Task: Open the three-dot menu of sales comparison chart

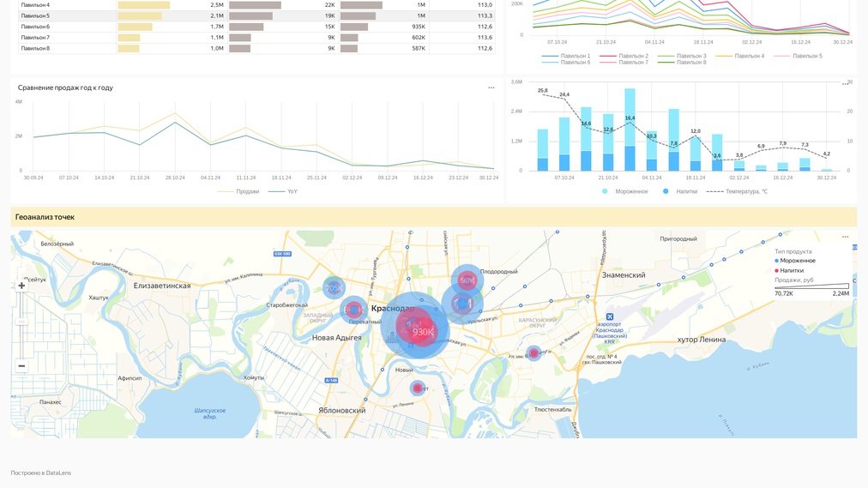Action: [x=491, y=87]
